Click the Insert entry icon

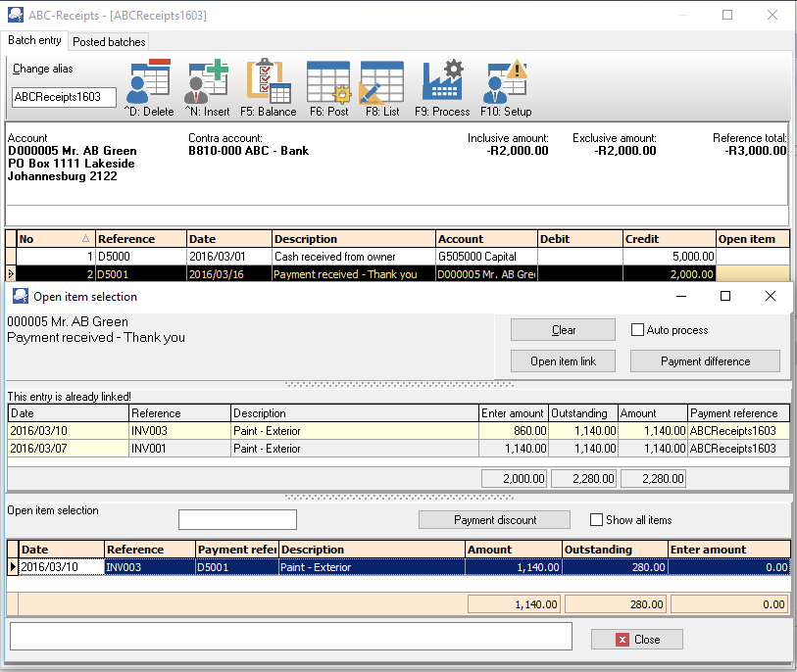[206, 82]
